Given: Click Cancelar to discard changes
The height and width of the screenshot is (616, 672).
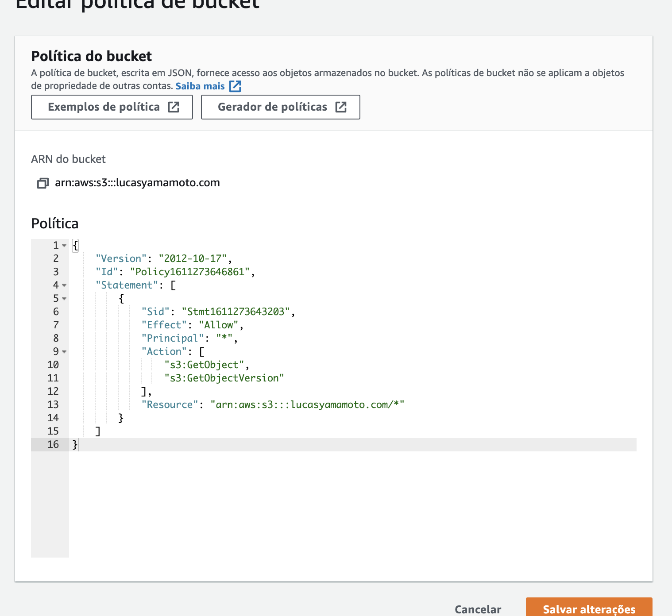Looking at the screenshot, I should tap(478, 609).
